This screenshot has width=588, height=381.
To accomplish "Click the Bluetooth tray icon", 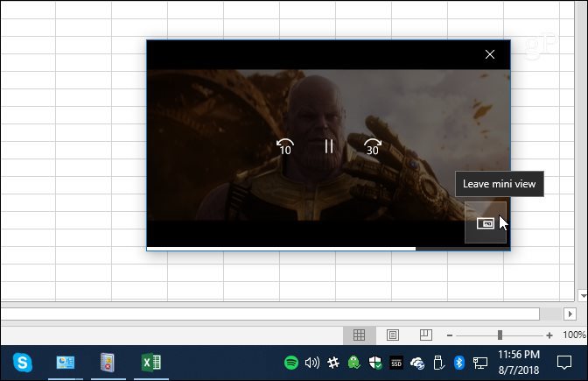I will (x=459, y=363).
